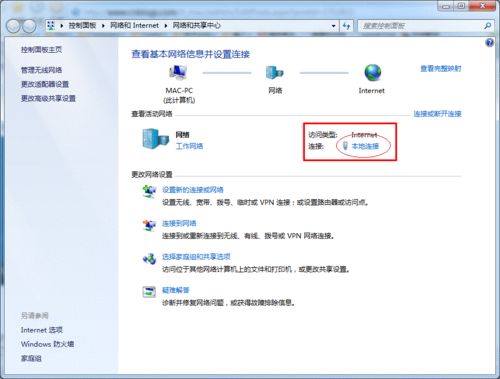The image size is (500, 379).
Task: Click the MAC-PC computer name label
Action: [179, 91]
